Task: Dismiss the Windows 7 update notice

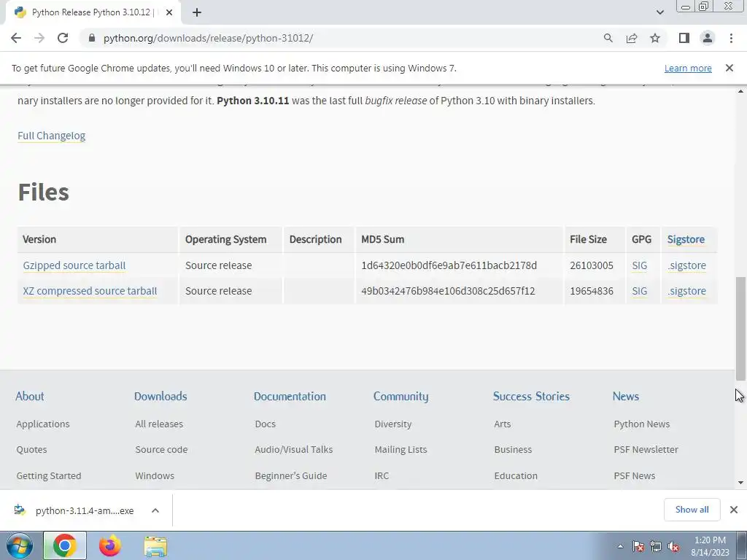Action: (x=729, y=68)
